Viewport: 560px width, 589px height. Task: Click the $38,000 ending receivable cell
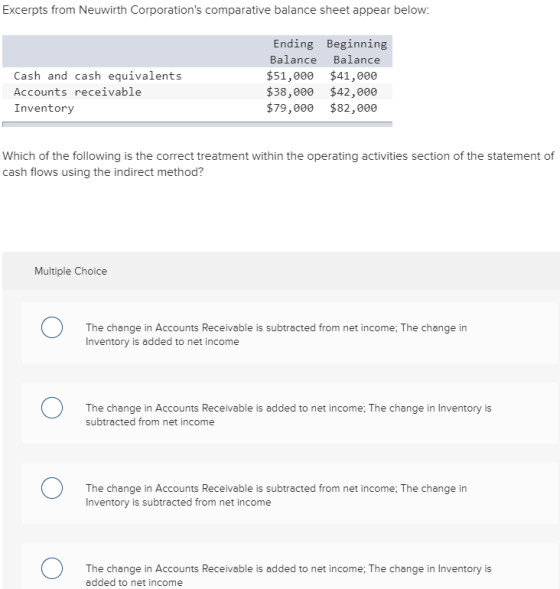click(x=290, y=92)
